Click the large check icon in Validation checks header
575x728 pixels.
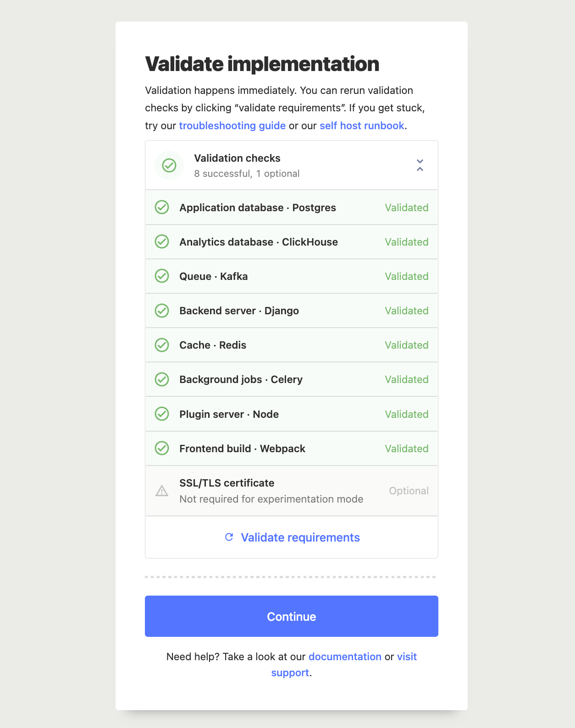tap(169, 165)
